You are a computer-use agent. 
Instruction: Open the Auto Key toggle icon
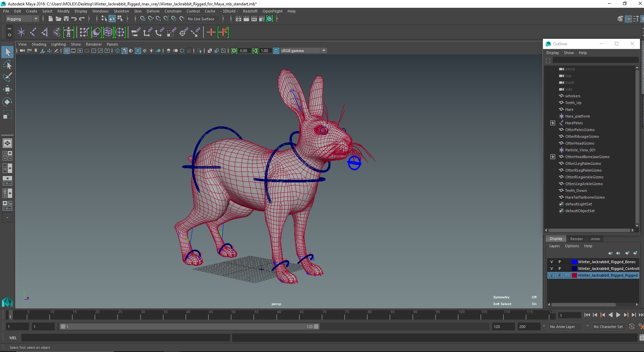click(632, 326)
